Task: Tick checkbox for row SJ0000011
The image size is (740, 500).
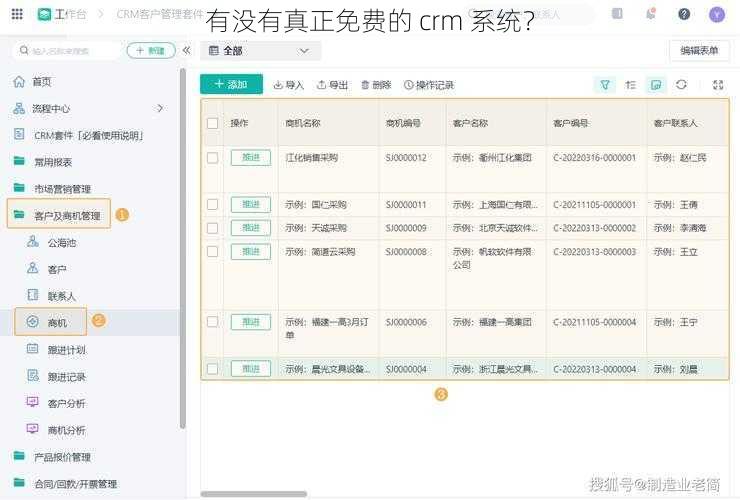Action: click(x=212, y=204)
